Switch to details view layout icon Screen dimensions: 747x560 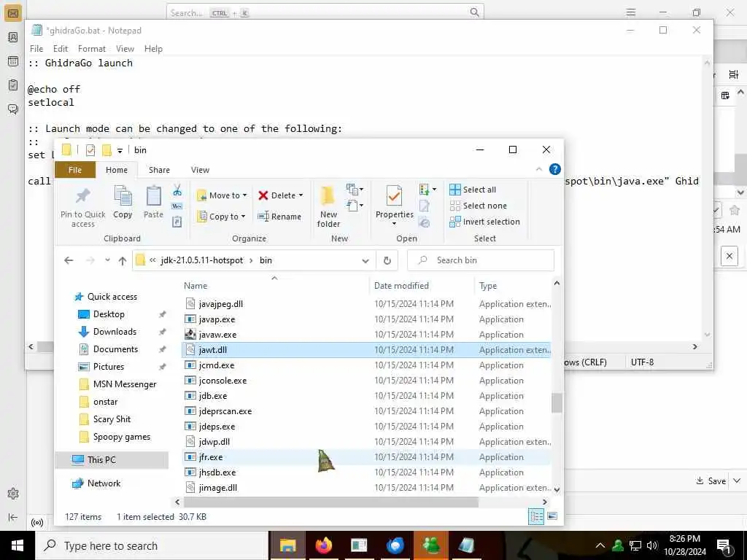tap(536, 516)
